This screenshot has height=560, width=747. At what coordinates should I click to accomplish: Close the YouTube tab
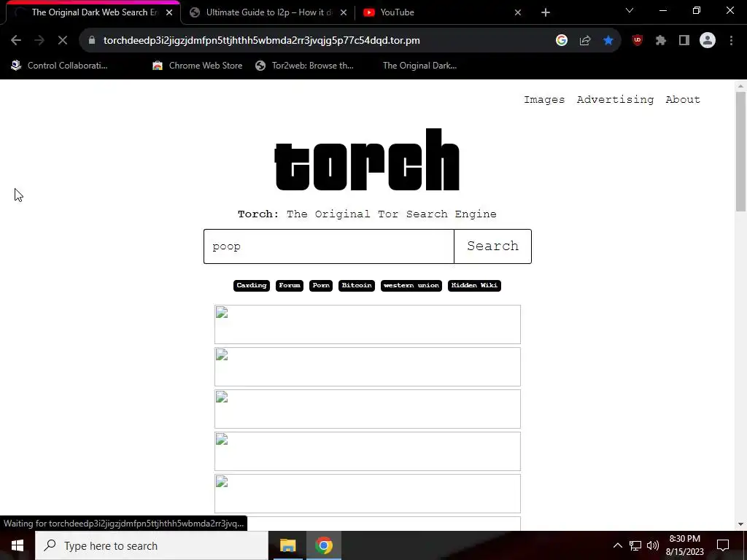tap(518, 12)
